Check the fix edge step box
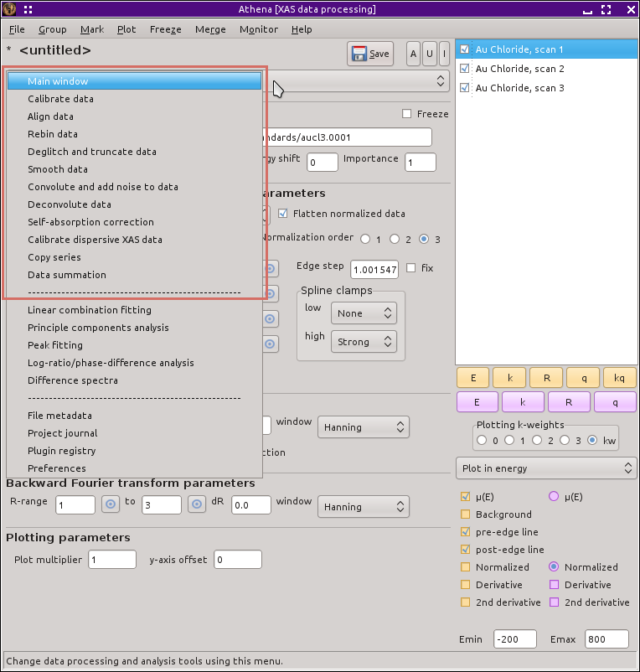Image resolution: width=640 pixels, height=672 pixels. coord(410,268)
